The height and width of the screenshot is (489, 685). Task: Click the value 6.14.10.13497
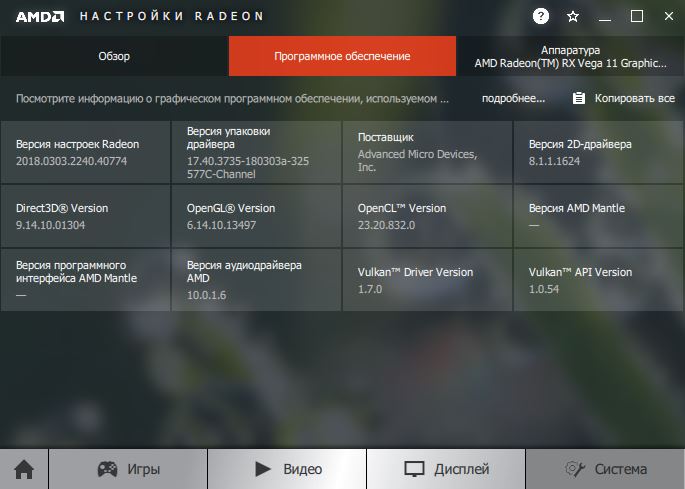point(221,225)
